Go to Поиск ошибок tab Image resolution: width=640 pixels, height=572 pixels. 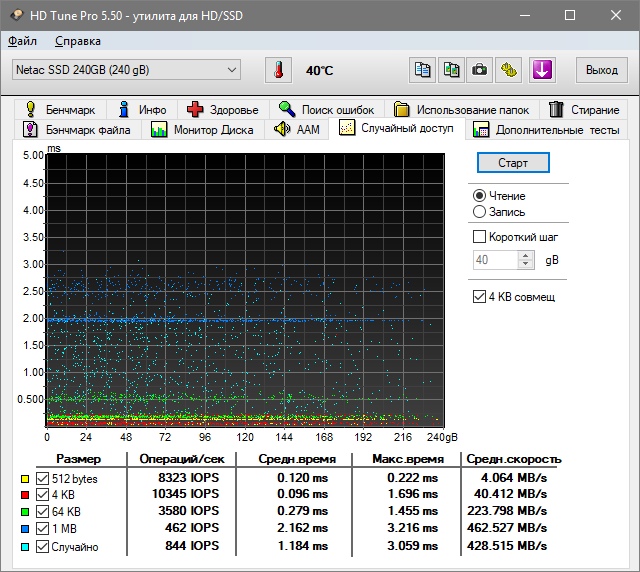pyautogui.click(x=327, y=109)
